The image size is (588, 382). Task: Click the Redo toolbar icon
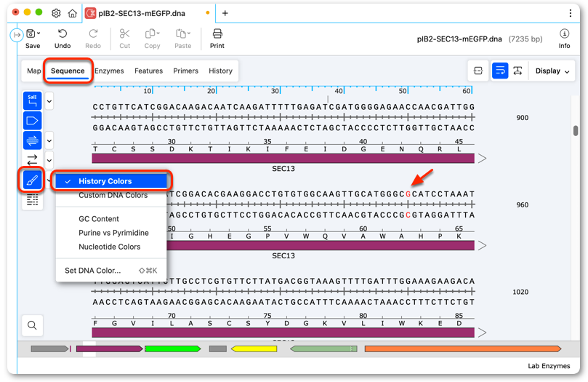(x=93, y=33)
